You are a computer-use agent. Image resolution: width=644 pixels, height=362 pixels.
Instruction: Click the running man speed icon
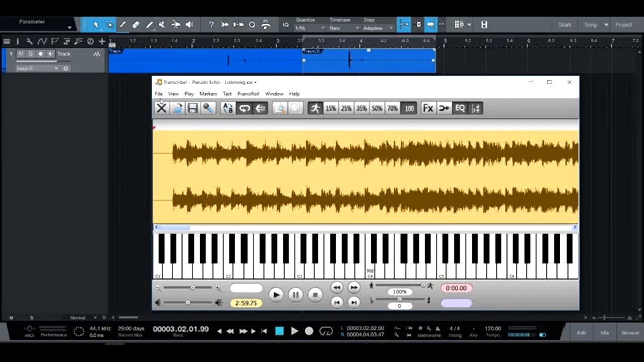pos(315,108)
